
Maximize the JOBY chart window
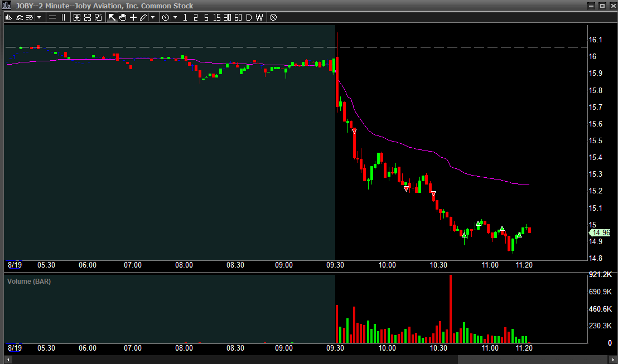click(x=602, y=6)
